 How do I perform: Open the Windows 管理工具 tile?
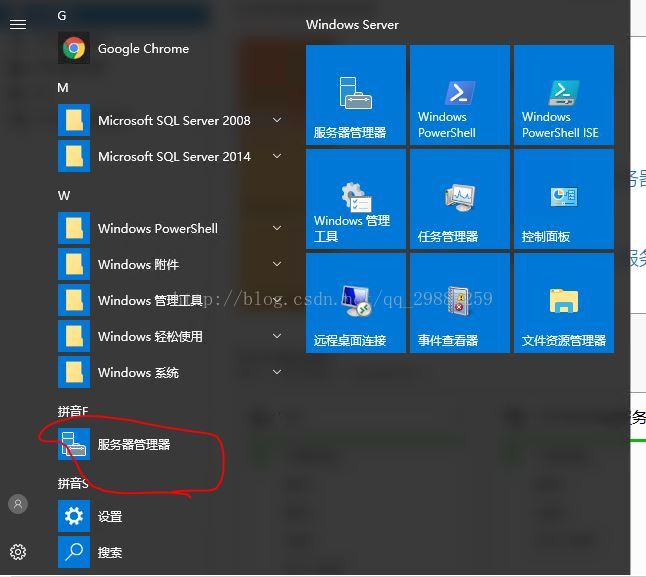tap(355, 199)
